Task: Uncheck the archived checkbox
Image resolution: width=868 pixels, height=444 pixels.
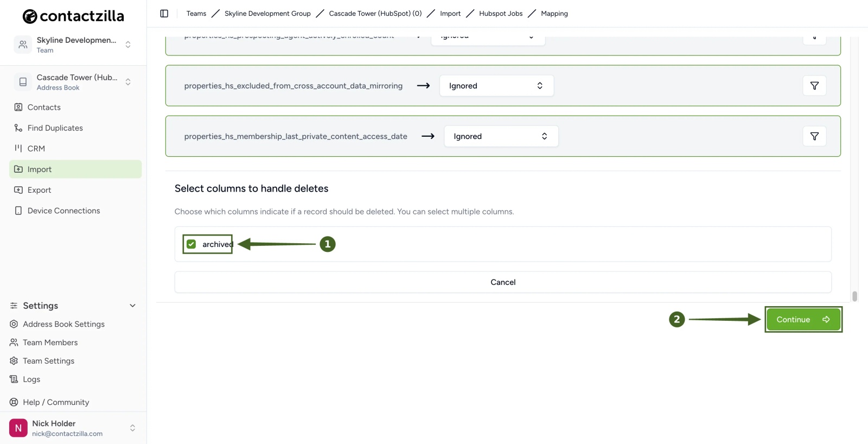Action: point(192,244)
